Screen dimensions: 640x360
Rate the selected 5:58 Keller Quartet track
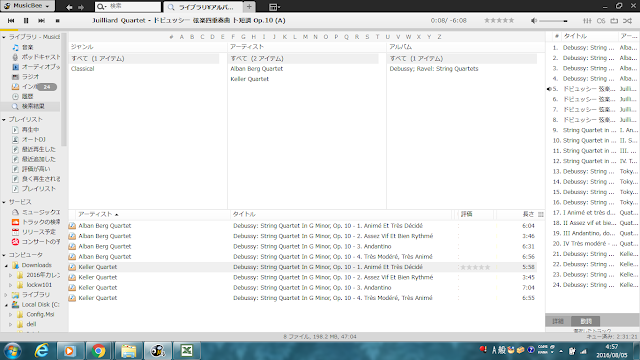[x=475, y=267]
